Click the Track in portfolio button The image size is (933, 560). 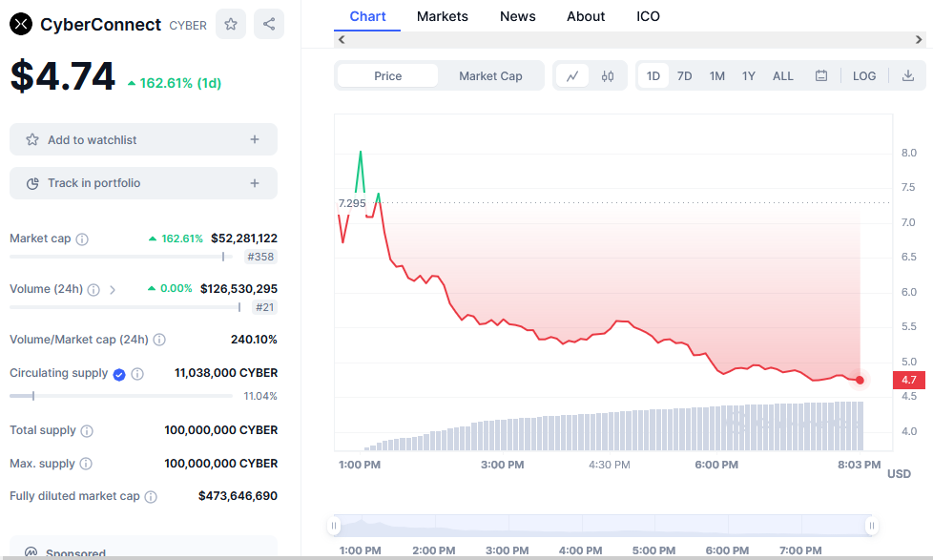click(143, 183)
